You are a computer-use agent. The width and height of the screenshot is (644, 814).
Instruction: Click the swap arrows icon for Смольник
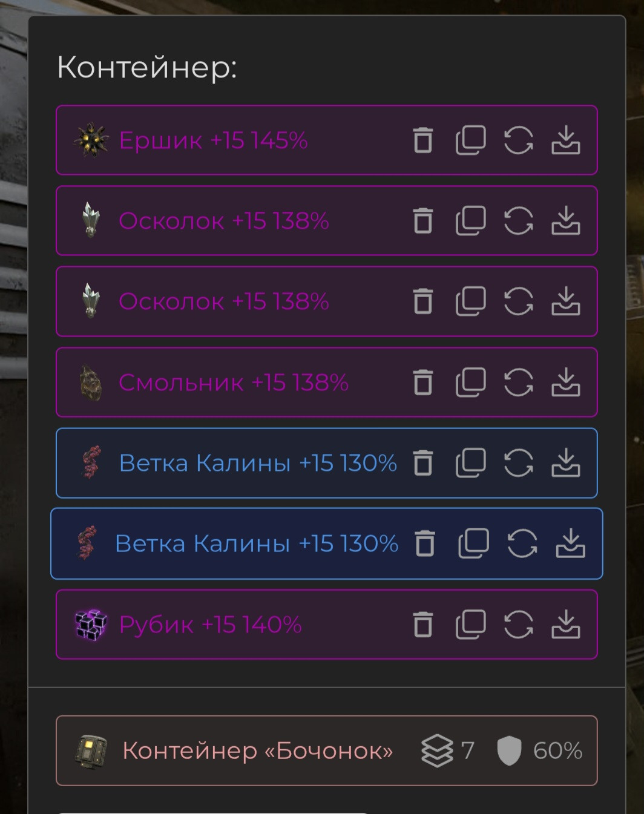click(x=519, y=382)
